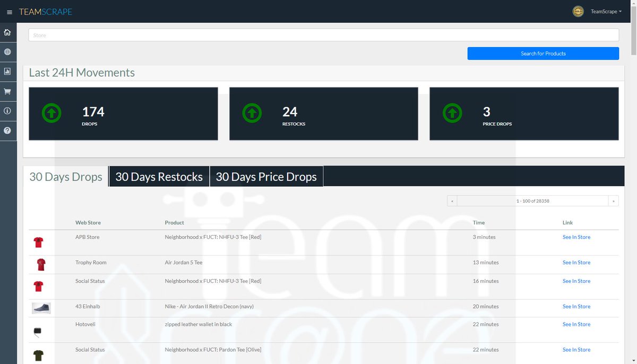
Task: Click the shopping cart icon in the sidebar
Action: [x=7, y=91]
